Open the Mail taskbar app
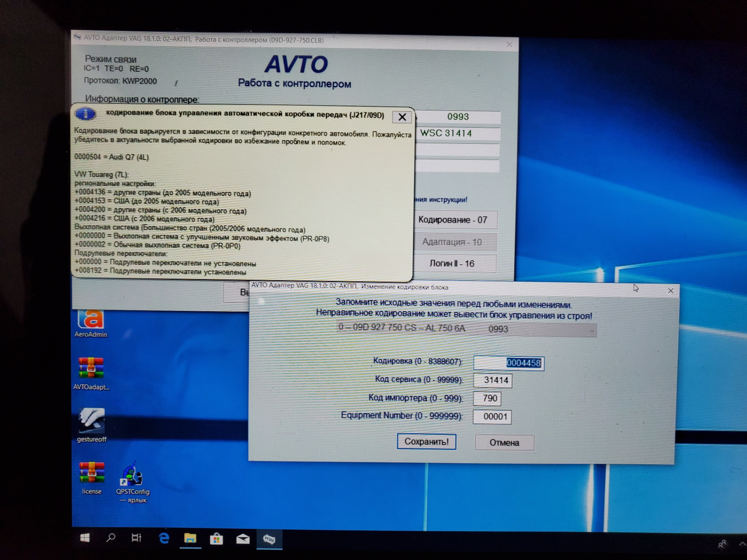 coord(243,539)
